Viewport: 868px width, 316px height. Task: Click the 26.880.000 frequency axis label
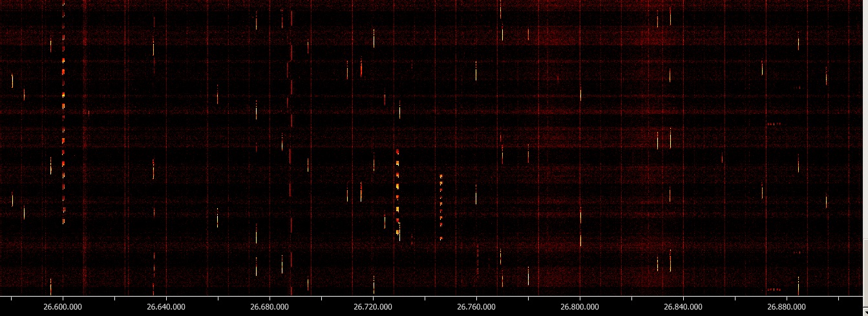tap(787, 307)
